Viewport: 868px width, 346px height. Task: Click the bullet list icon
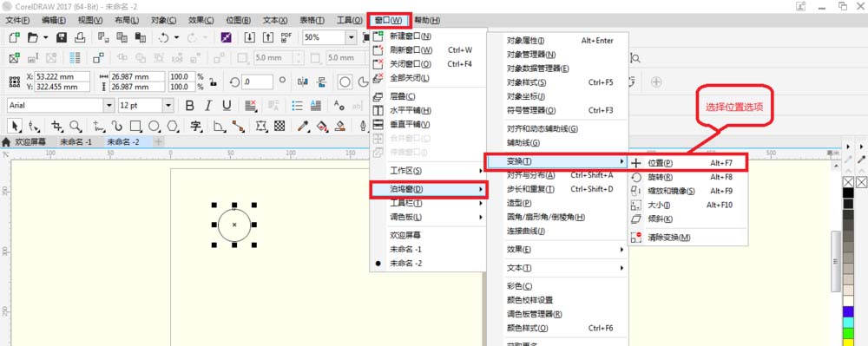pos(297,106)
